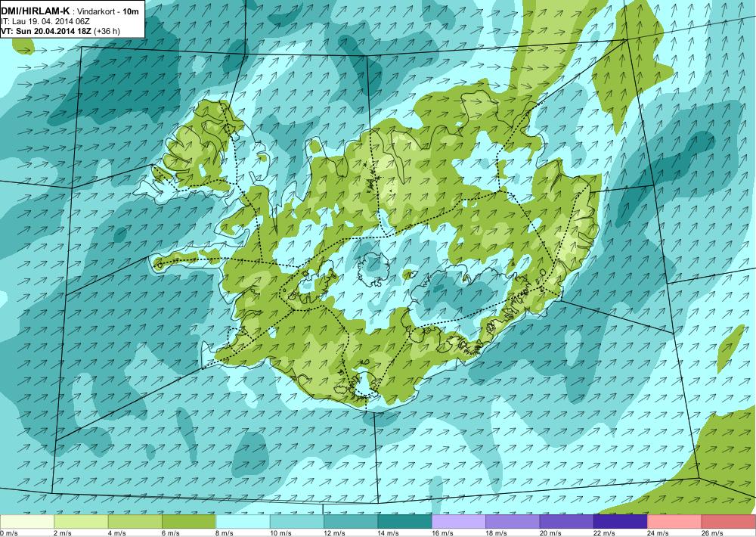
Task: Click the '16 m/s' legend label
Action: click(442, 533)
